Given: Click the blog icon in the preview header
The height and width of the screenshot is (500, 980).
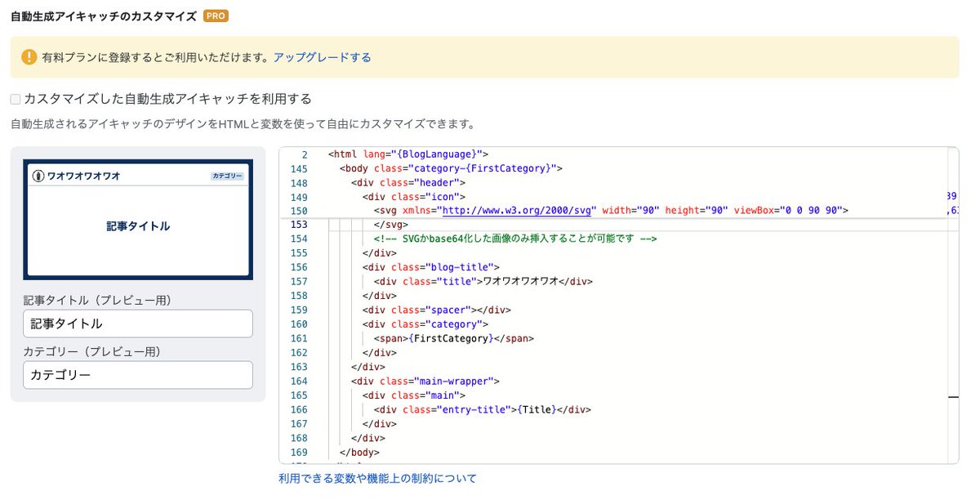Looking at the screenshot, I should click(x=38, y=176).
